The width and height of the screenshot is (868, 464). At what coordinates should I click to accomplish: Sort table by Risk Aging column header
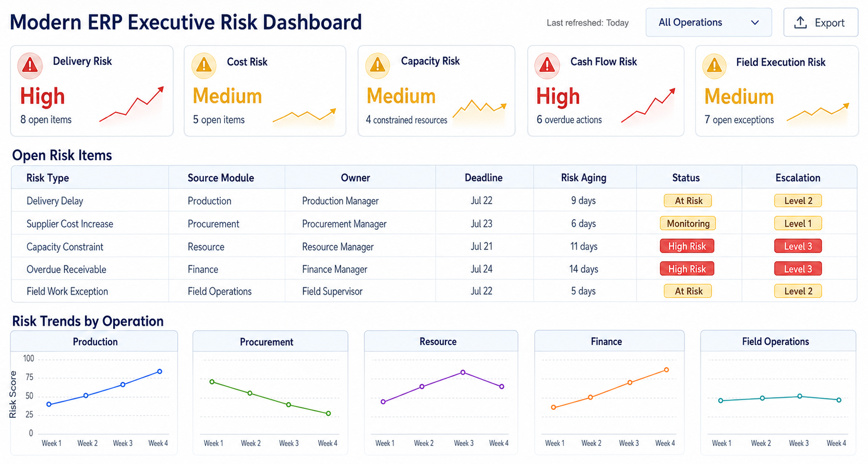coord(584,178)
